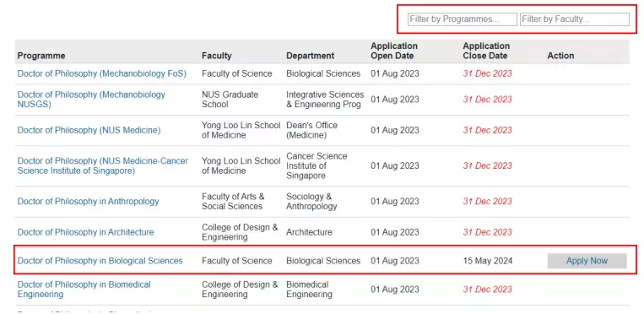Open Doctor of Philosophy (Mechanobiology NUSGS) link
The height and width of the screenshot is (314, 644).
91,100
